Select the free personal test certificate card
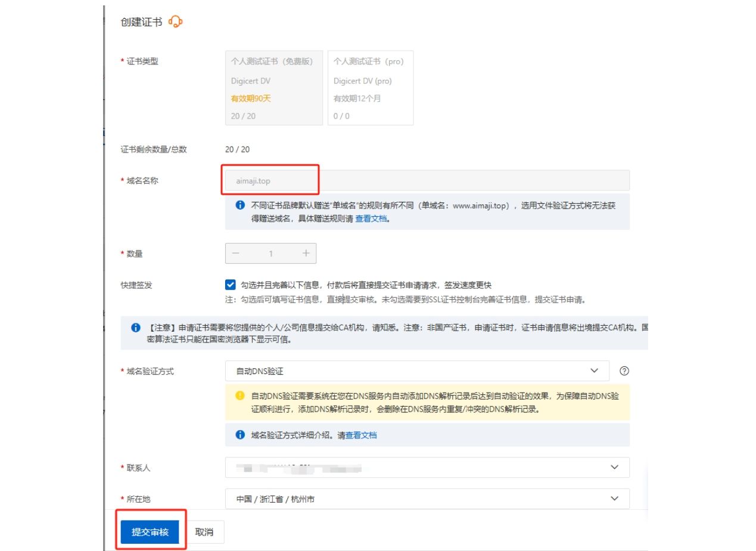The image size is (756, 551). [274, 88]
